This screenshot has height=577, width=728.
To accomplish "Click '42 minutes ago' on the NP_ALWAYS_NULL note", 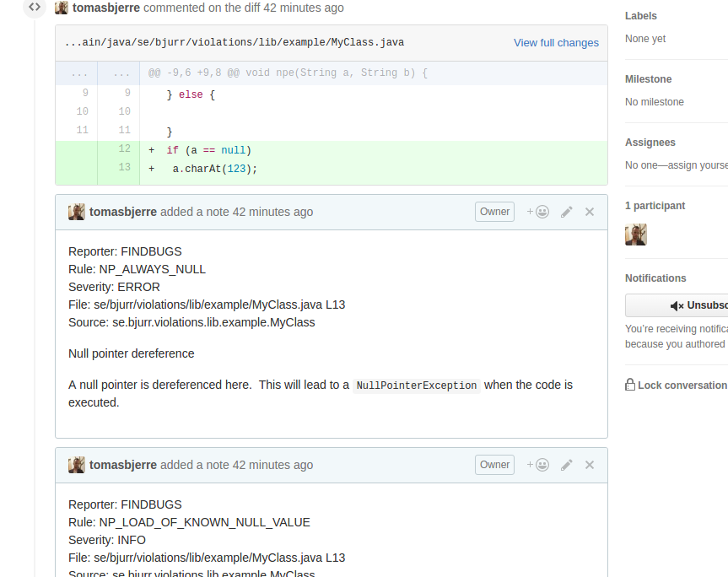I will 272,212.
